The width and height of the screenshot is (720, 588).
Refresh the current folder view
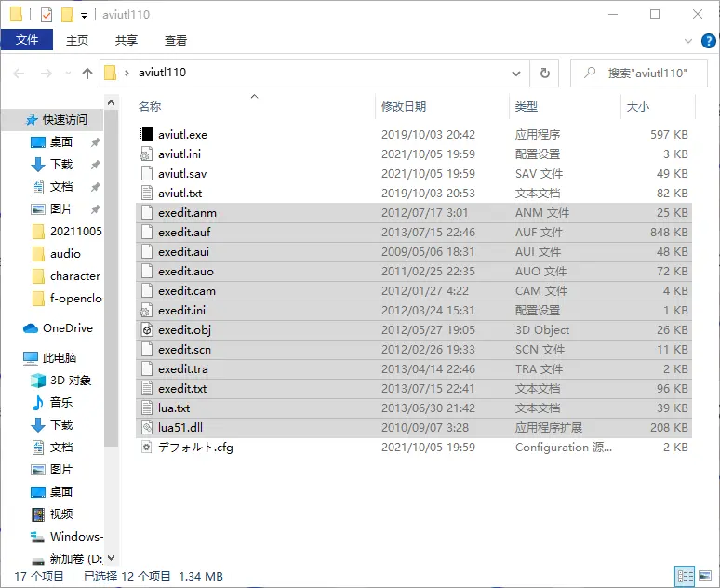pos(544,73)
